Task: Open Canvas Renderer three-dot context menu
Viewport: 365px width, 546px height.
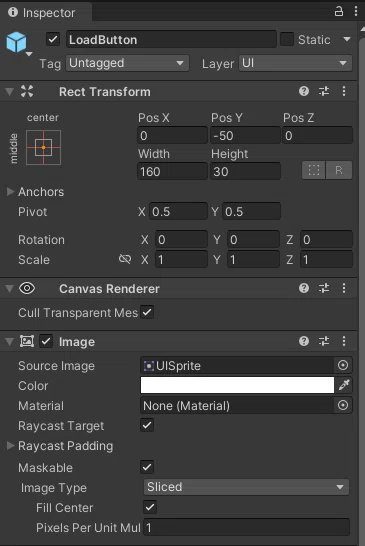Action: [344, 288]
